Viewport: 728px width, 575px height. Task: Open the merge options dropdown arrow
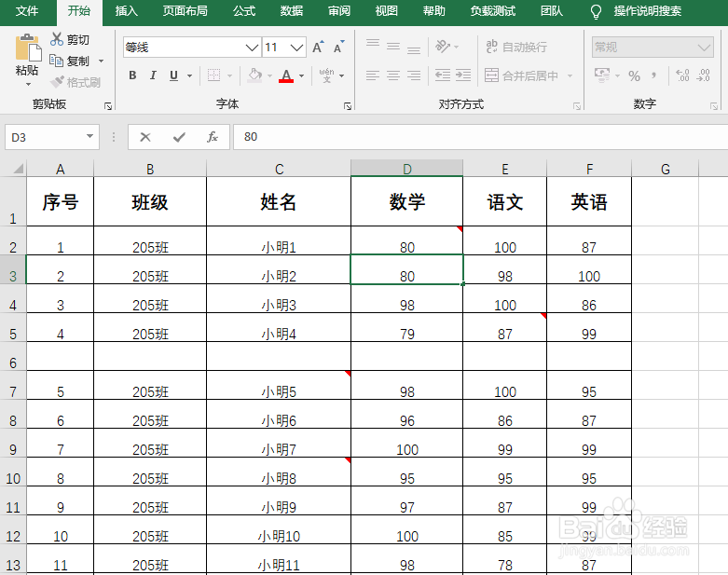coord(570,75)
